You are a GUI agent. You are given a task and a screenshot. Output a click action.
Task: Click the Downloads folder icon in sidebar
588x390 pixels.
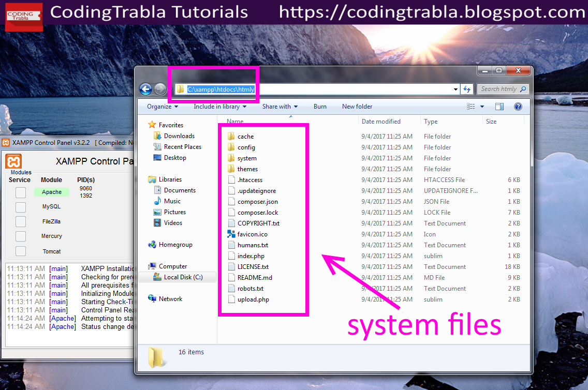tap(157, 136)
